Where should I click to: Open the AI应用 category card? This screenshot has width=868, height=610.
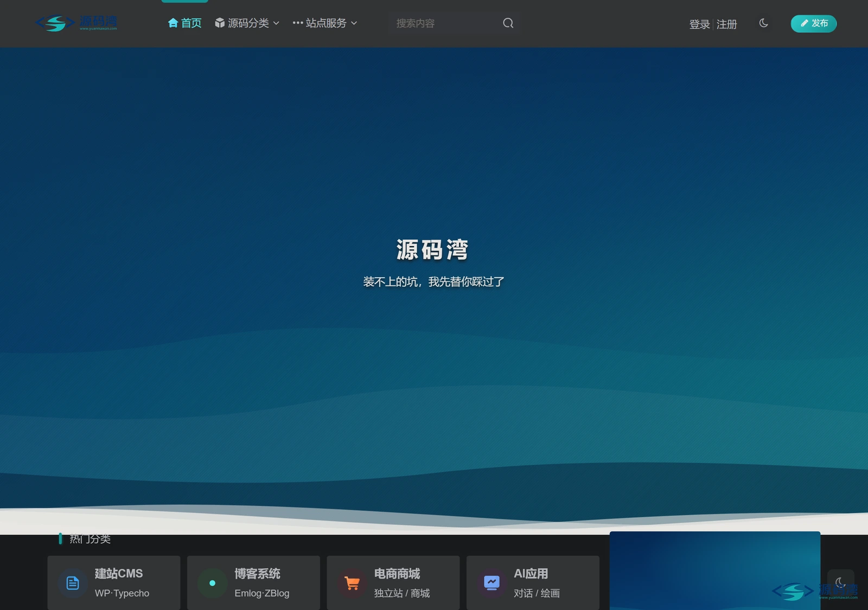[533, 583]
